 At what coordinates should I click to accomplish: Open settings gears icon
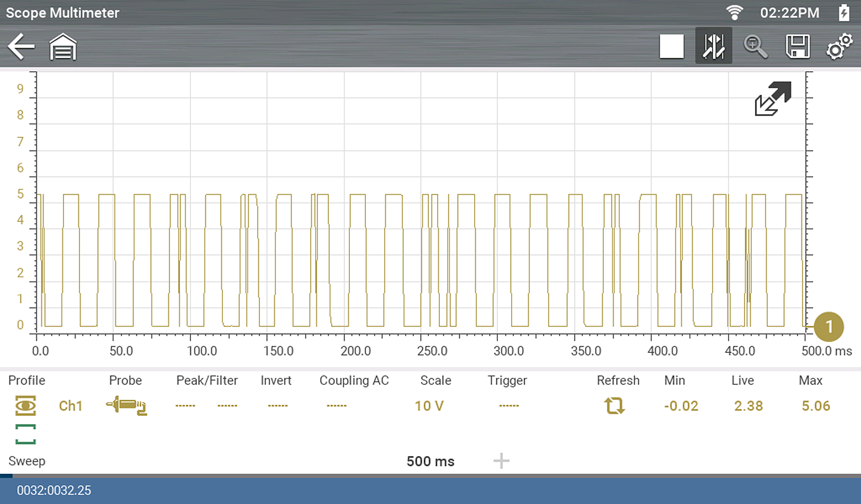pyautogui.click(x=839, y=46)
